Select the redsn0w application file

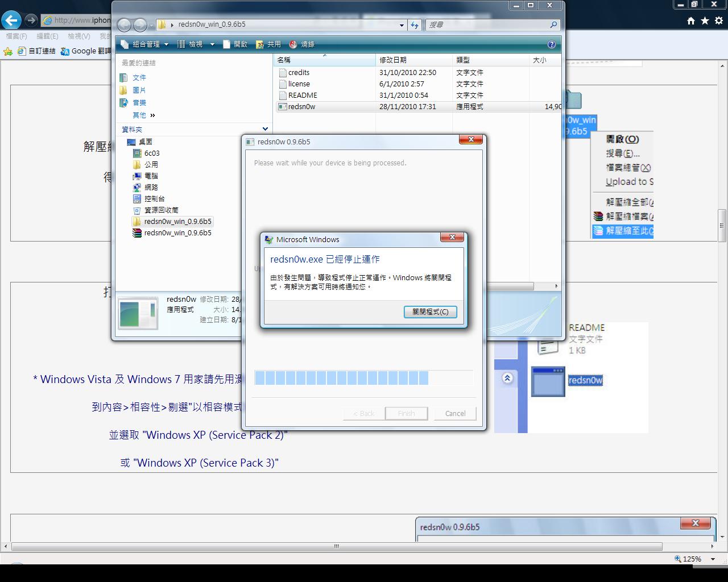pos(301,107)
